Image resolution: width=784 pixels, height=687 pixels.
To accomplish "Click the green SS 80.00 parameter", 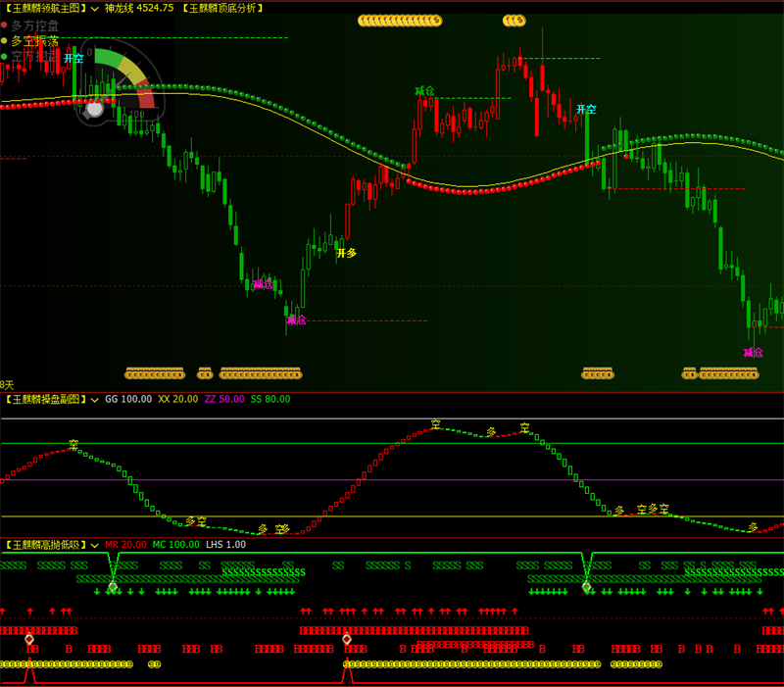I will 270,400.
